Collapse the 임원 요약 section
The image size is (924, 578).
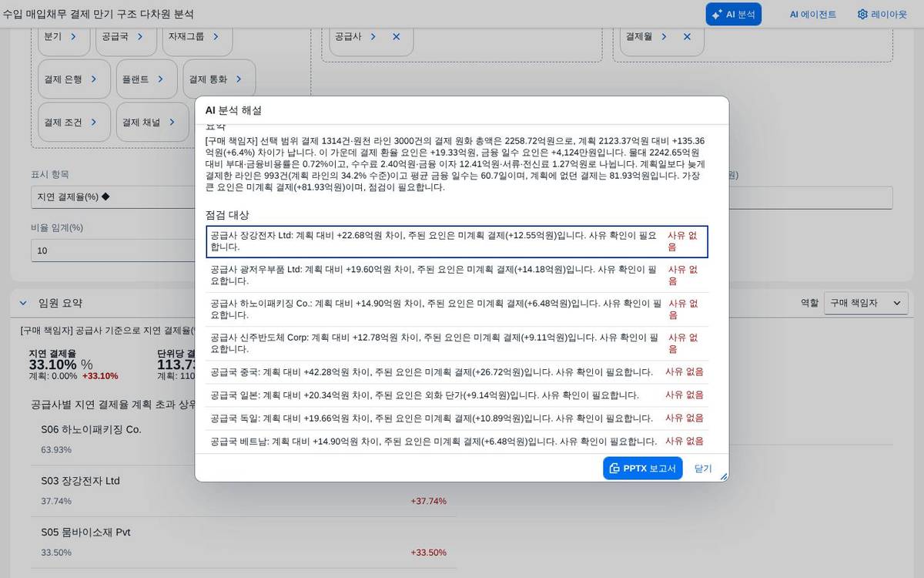pyautogui.click(x=23, y=303)
